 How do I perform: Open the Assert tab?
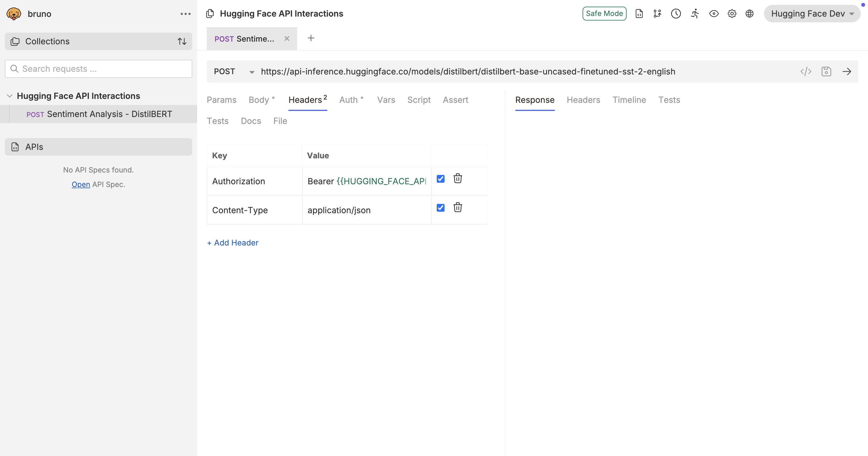coord(455,100)
